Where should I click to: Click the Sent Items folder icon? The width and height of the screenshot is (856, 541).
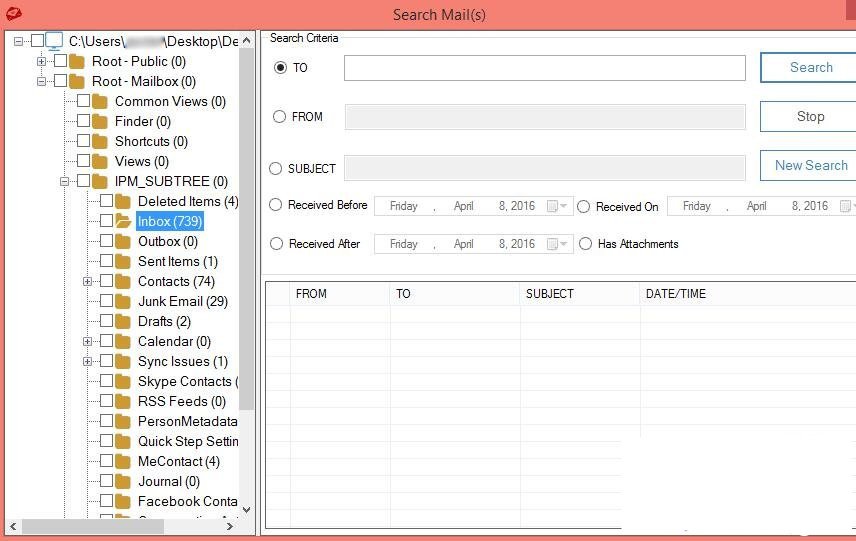(123, 261)
